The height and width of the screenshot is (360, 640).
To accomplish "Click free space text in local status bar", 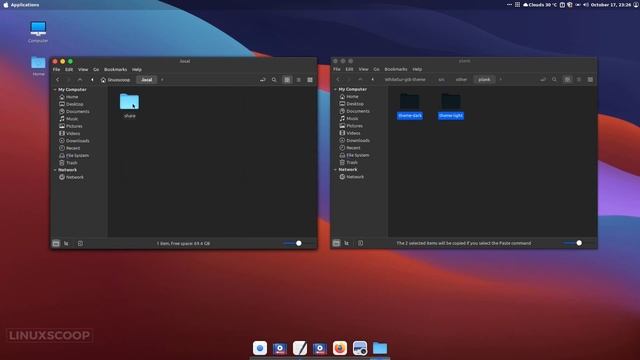I will [183, 244].
